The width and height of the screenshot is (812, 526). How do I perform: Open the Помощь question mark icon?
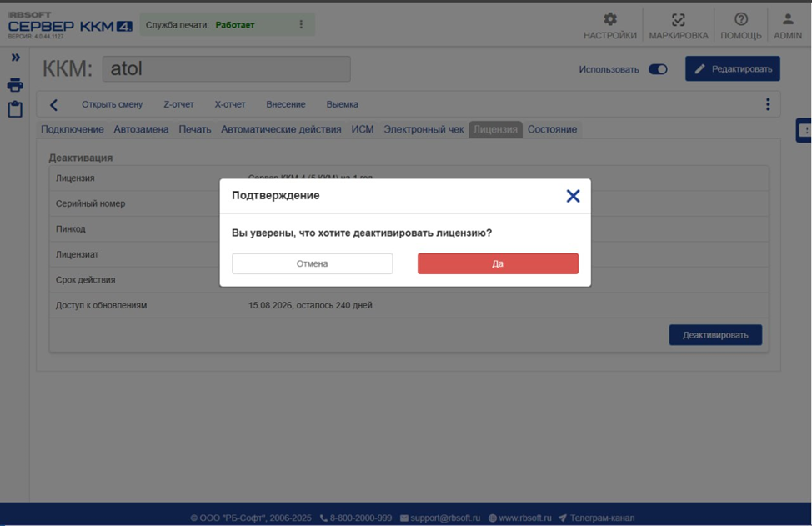[740, 20]
